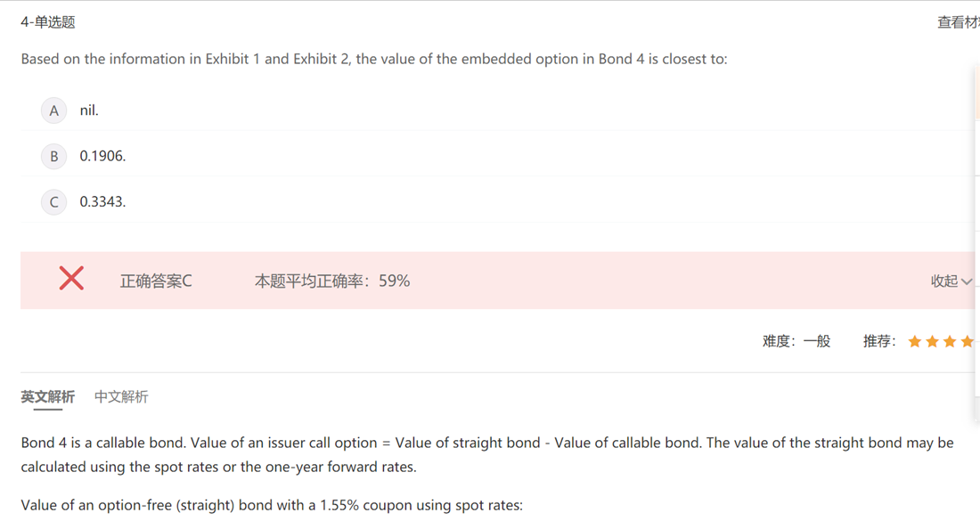980x521 pixels.
Task: Choose option B radio circle
Action: click(x=53, y=156)
